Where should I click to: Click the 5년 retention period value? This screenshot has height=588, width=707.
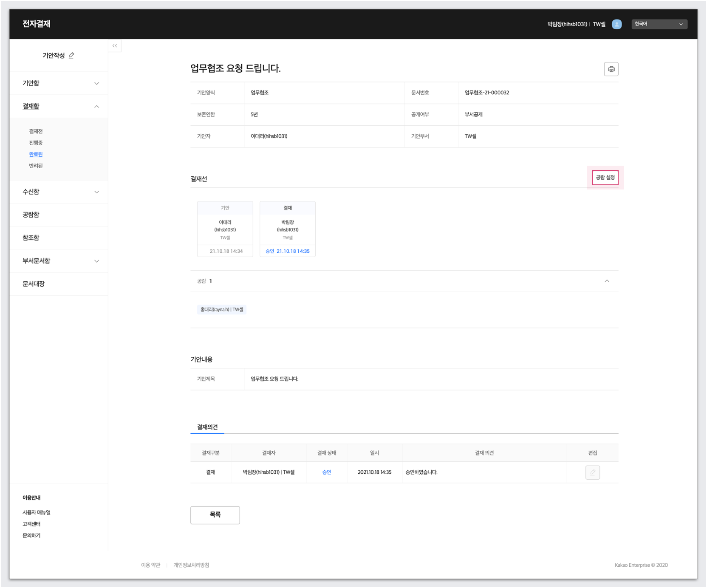point(254,115)
